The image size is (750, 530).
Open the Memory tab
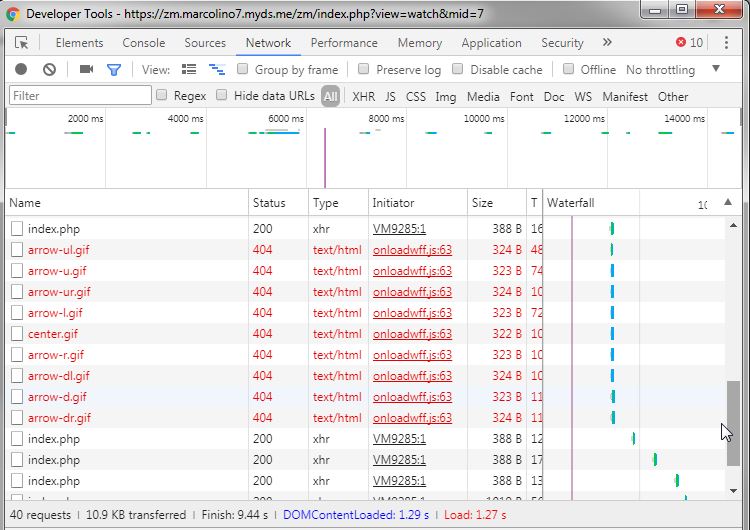click(x=419, y=43)
